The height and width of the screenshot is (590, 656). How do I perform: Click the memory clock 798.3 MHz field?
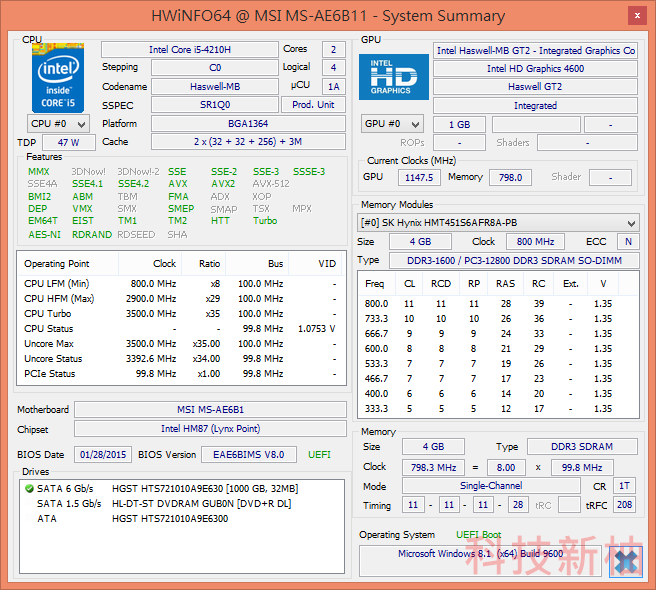[x=433, y=467]
